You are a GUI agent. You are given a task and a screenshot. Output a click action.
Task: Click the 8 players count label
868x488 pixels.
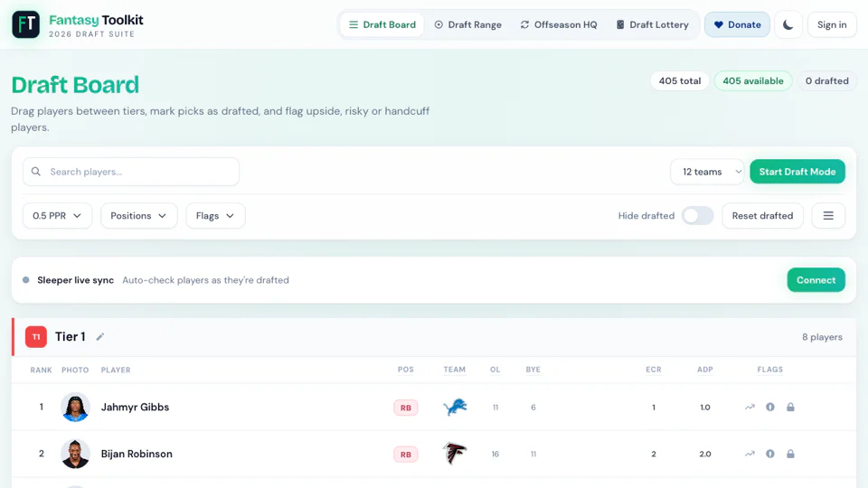pos(822,337)
